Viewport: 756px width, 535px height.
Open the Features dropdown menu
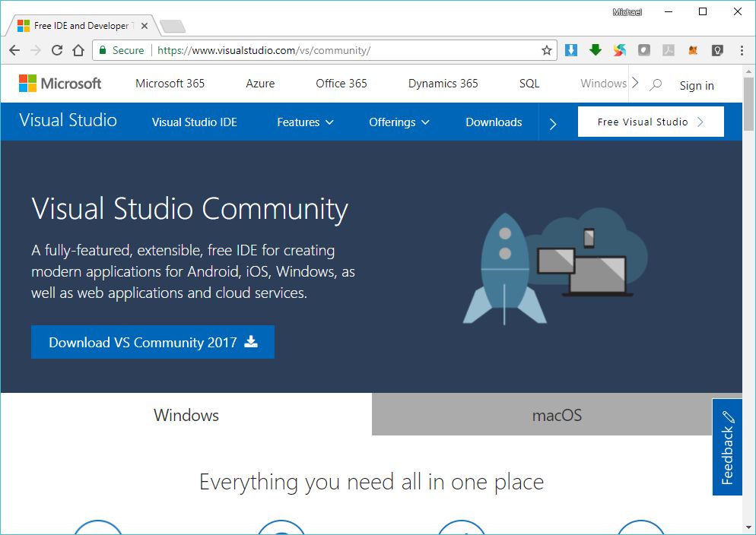305,122
